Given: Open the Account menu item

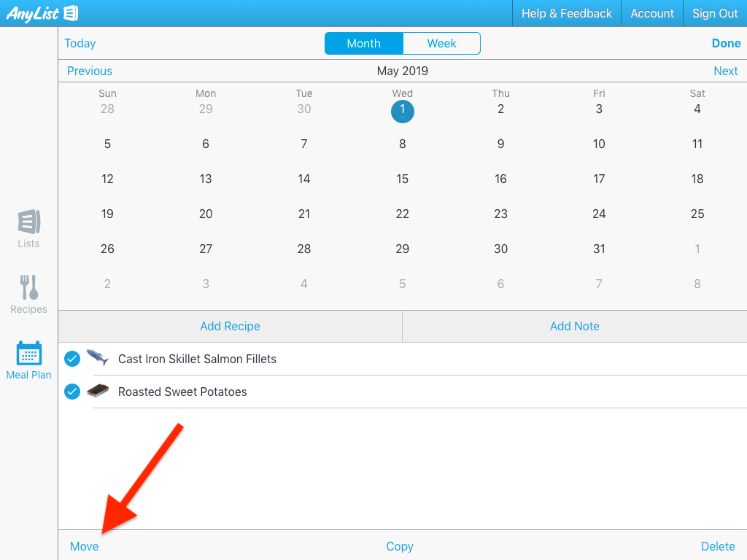Looking at the screenshot, I should click(x=652, y=13).
